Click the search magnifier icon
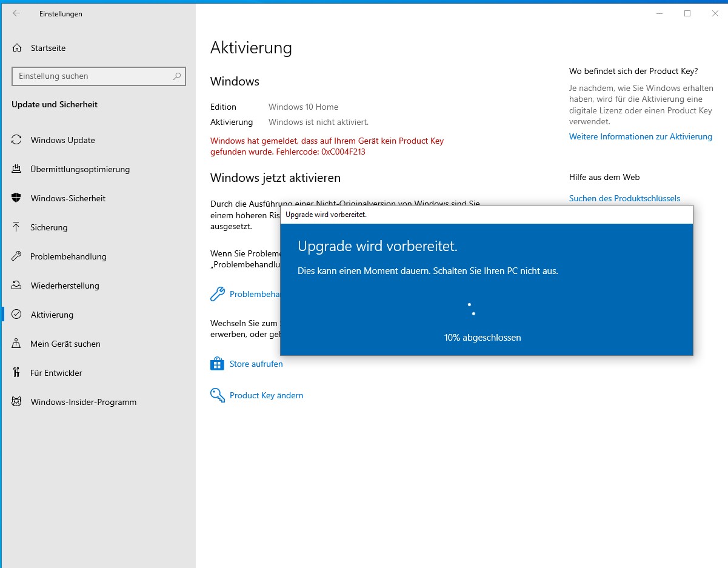728x568 pixels. [x=177, y=76]
